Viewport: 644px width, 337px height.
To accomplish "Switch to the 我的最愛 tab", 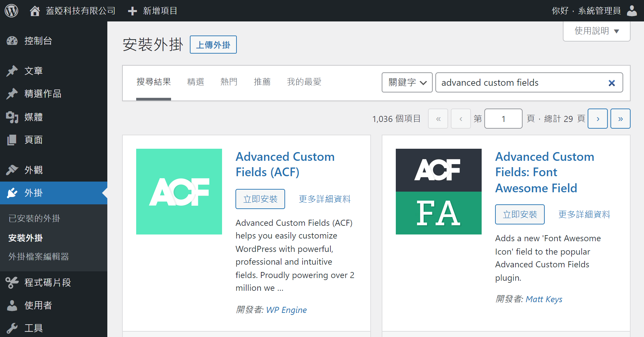I will tap(304, 82).
